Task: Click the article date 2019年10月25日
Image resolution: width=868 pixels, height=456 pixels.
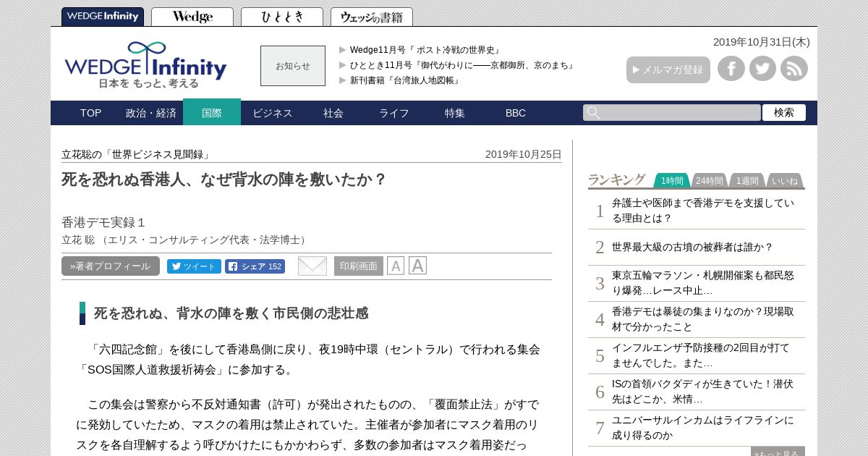Action: (524, 154)
